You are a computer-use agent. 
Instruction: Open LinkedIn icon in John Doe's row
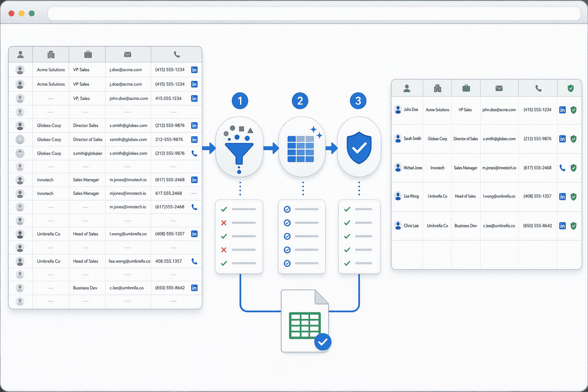pos(562,110)
